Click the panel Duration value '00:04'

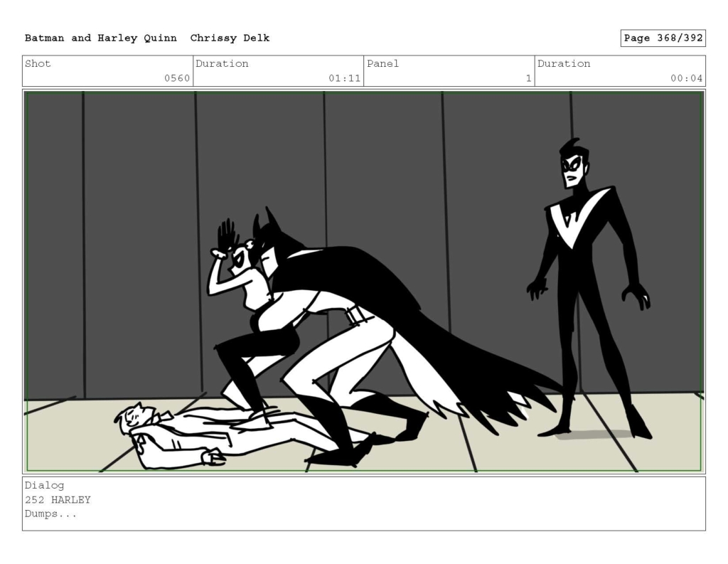pos(686,78)
